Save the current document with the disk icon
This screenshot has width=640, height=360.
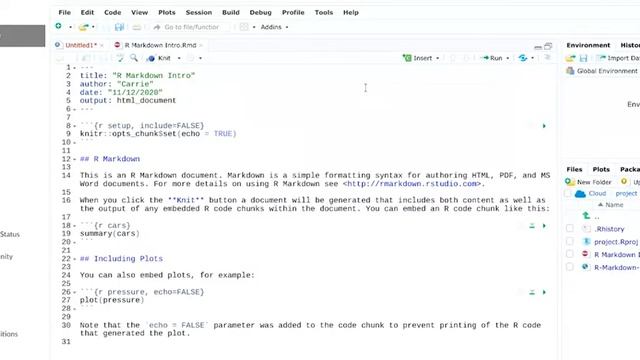[119, 27]
